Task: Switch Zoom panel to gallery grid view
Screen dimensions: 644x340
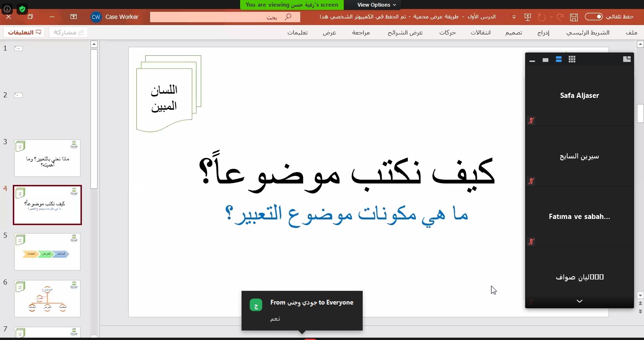Action: [x=572, y=60]
